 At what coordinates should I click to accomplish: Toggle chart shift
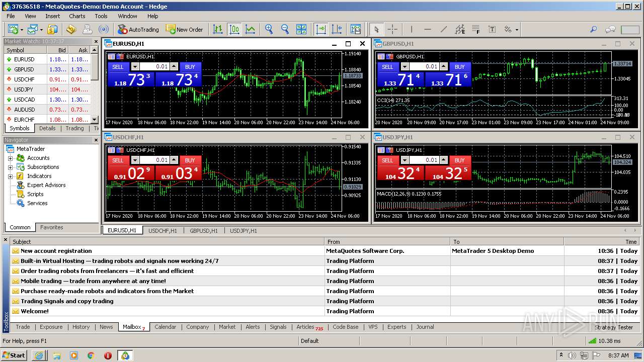coord(337,29)
